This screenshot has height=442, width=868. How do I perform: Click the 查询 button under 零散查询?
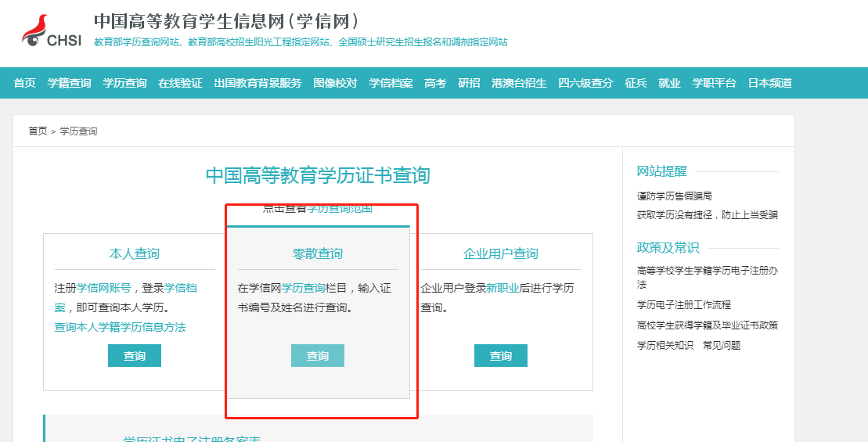tap(318, 356)
